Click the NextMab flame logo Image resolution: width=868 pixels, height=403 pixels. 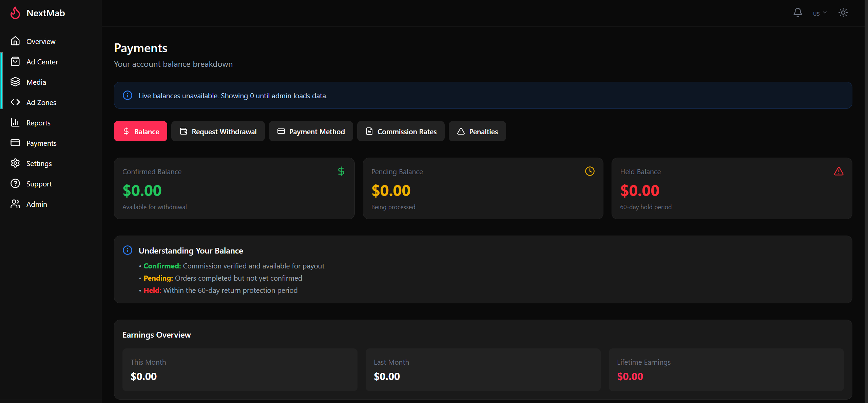click(x=15, y=13)
